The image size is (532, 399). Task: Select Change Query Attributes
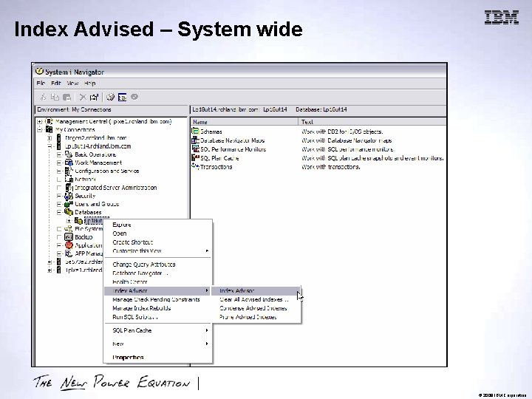[158, 265]
